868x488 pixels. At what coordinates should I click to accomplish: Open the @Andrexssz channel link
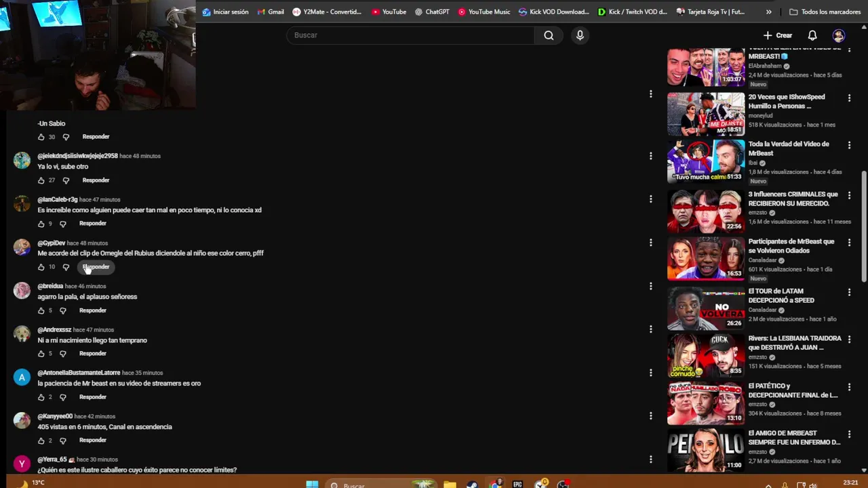[54, 329]
